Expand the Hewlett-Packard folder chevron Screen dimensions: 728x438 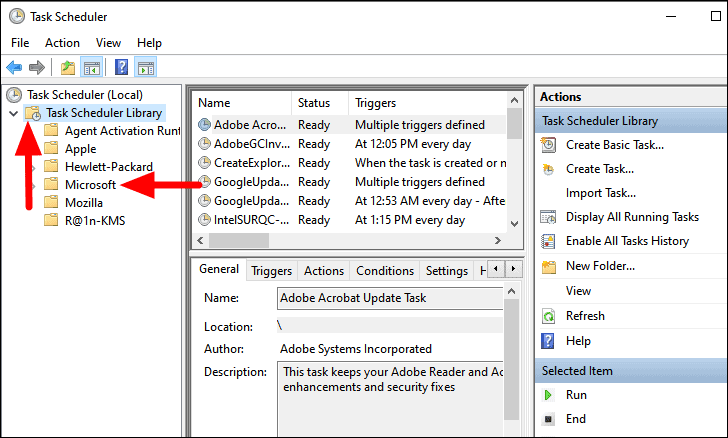(33, 167)
